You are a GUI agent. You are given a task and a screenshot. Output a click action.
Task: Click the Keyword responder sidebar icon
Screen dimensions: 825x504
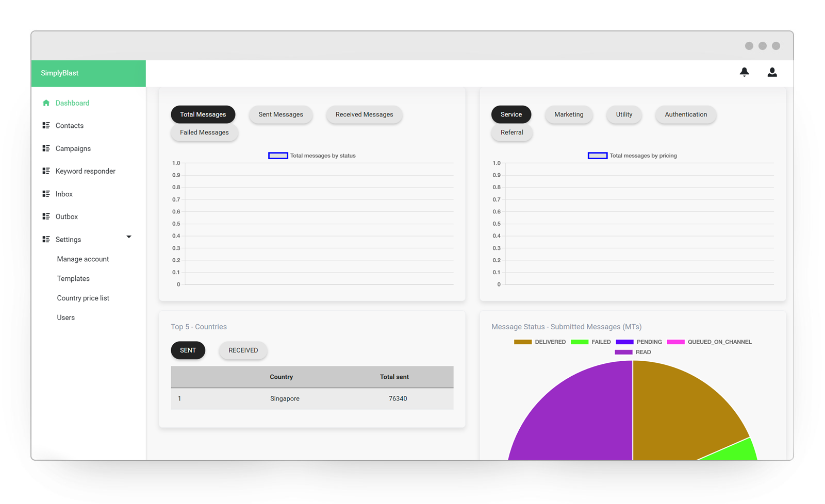(x=46, y=171)
